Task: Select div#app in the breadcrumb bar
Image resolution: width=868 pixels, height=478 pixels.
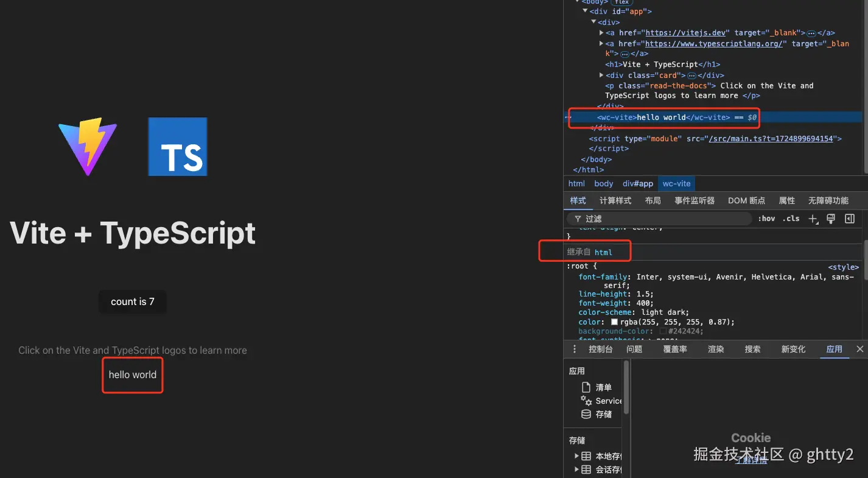Action: point(638,183)
